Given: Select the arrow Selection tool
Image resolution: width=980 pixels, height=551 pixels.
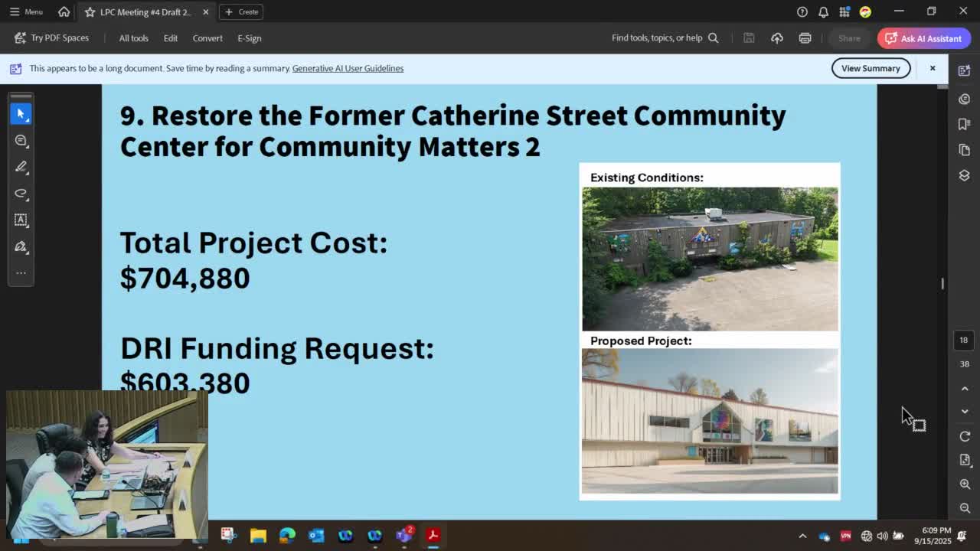Looking at the screenshot, I should [x=21, y=113].
